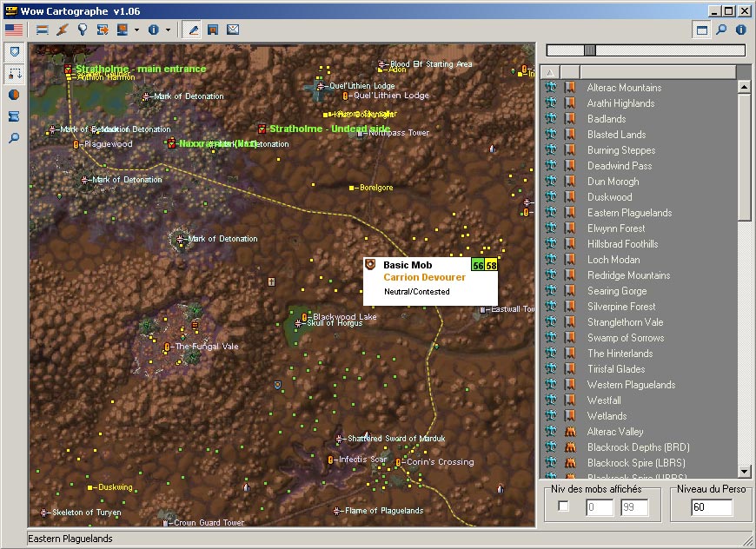This screenshot has width=756, height=549.
Task: Click the light bulb toolbar icon
Action: pos(83,30)
